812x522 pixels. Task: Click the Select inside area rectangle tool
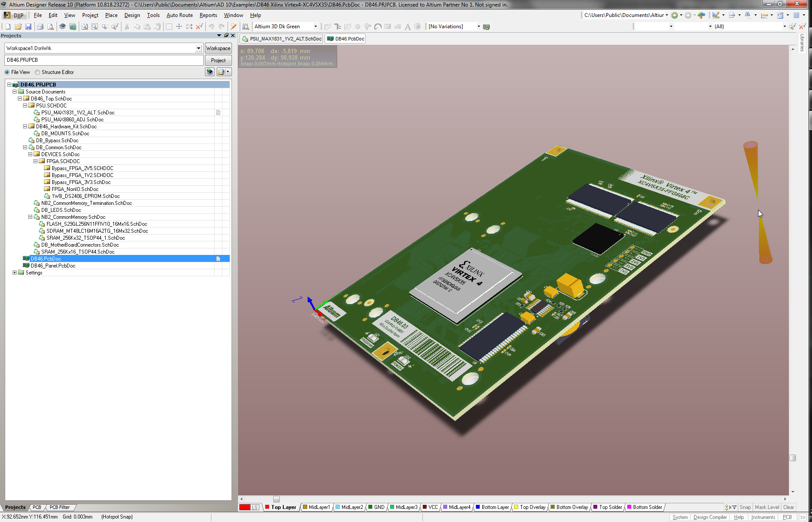pyautogui.click(x=169, y=27)
